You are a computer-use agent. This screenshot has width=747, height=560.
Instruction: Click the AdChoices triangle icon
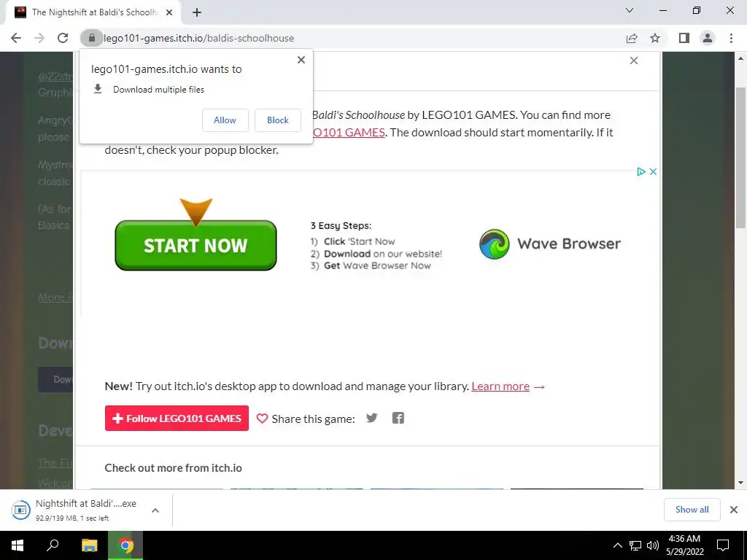[x=641, y=171]
